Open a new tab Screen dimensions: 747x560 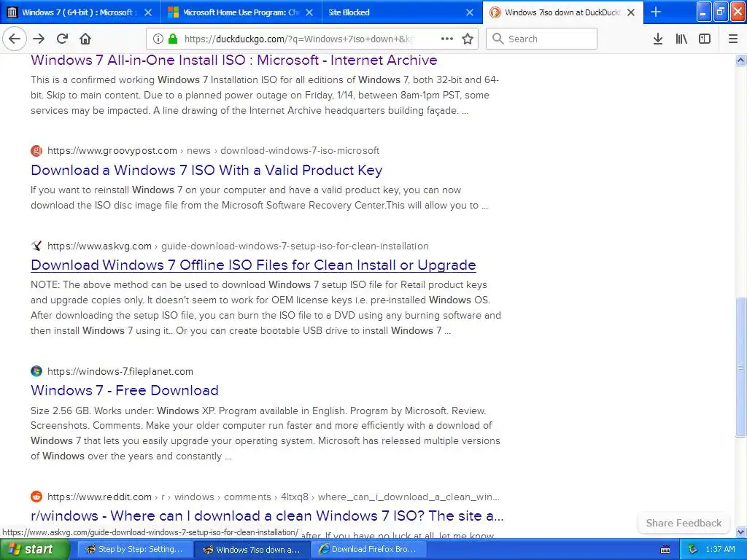pos(656,12)
